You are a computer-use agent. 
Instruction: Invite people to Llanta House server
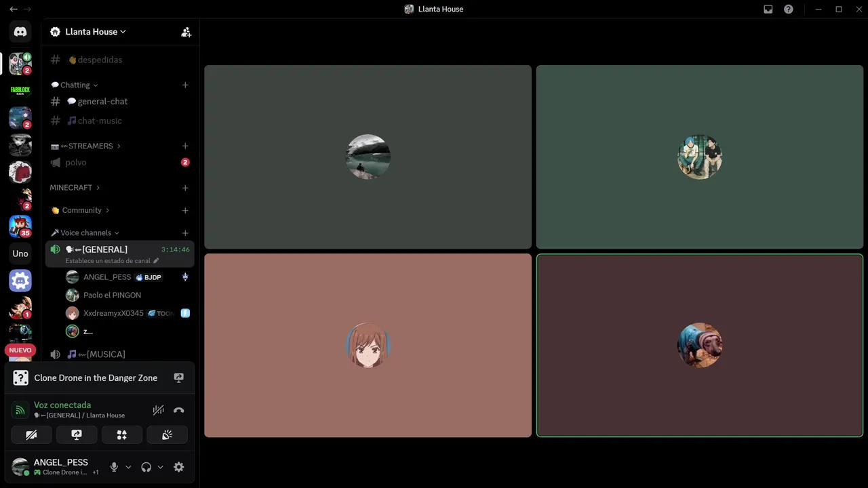(x=186, y=32)
